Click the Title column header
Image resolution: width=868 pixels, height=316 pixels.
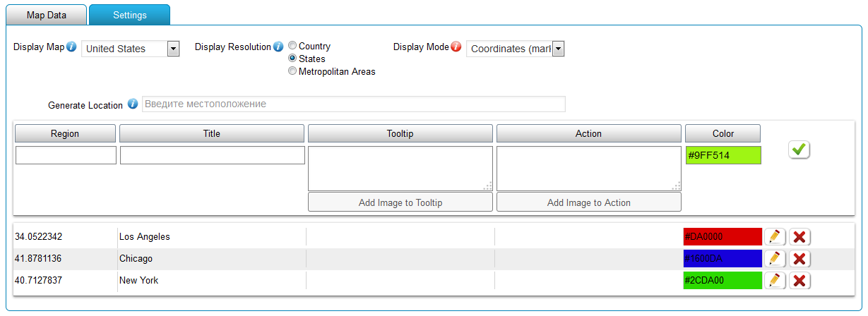pos(212,134)
